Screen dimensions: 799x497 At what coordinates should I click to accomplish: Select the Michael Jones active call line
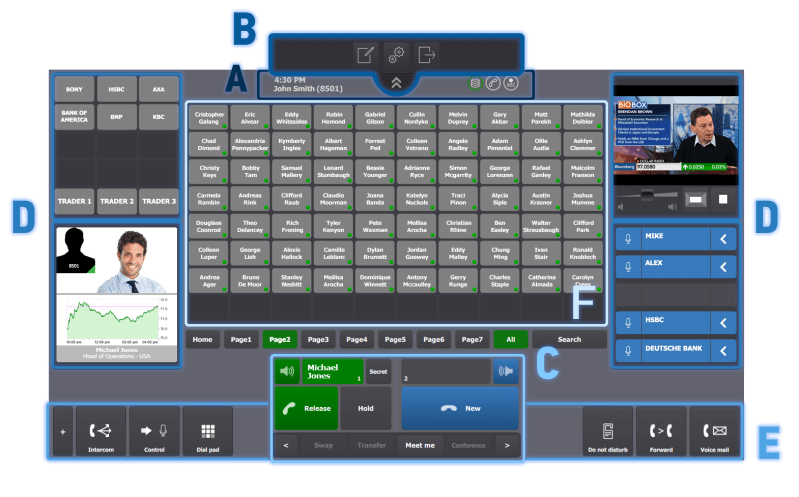click(333, 372)
